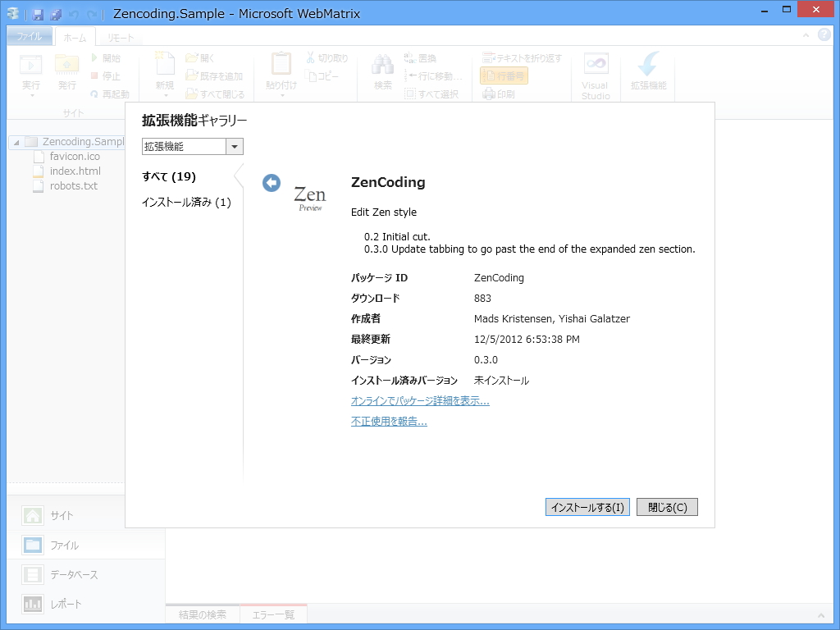Open the ファイル menu tab
Screen dimensions: 840x630
tap(29, 36)
